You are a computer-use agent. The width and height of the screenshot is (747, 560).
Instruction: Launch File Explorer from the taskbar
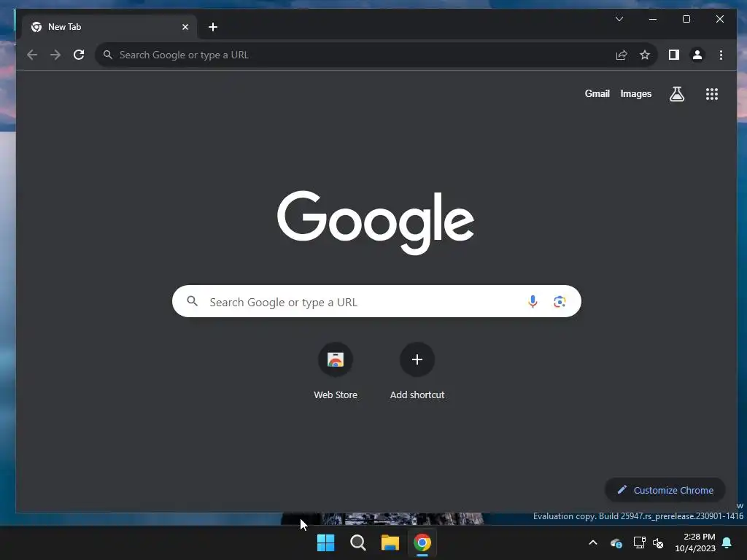390,542
